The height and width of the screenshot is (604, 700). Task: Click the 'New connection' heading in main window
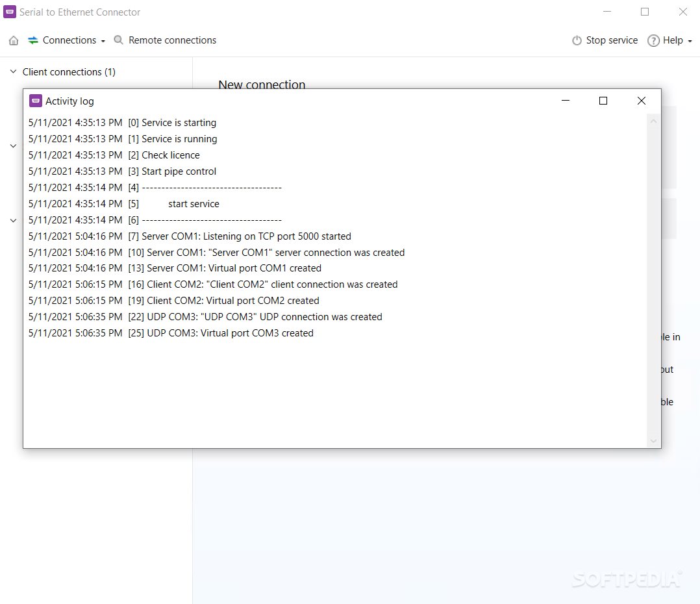tap(262, 84)
